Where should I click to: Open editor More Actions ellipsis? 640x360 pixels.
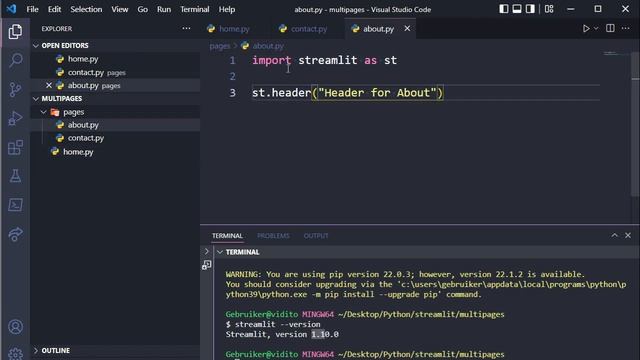point(625,29)
